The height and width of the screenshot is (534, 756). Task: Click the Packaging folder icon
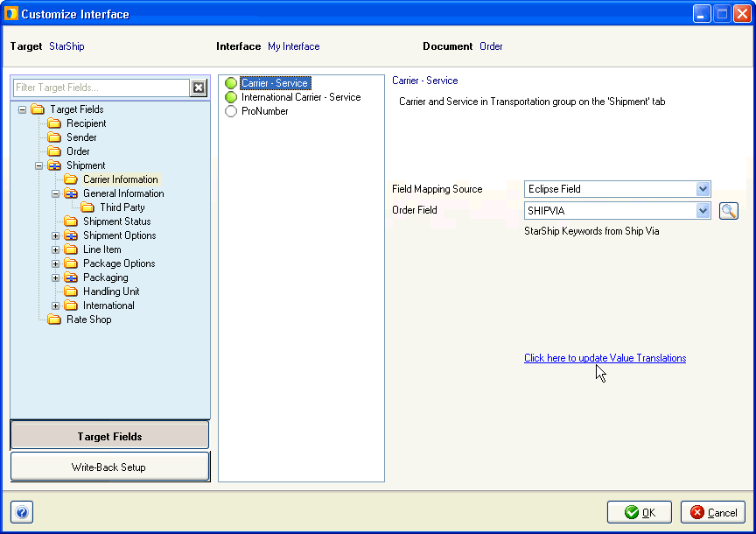[71, 278]
